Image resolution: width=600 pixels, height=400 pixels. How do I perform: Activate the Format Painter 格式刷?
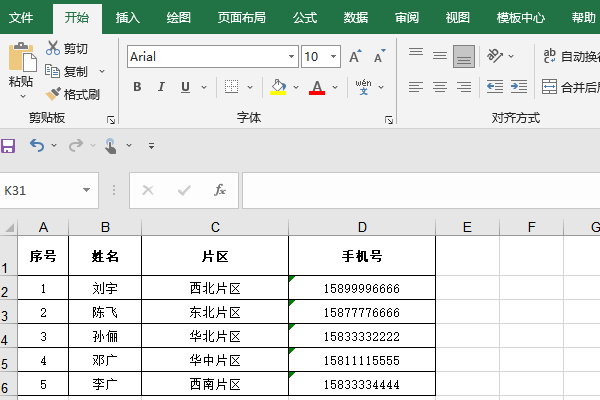(x=72, y=94)
